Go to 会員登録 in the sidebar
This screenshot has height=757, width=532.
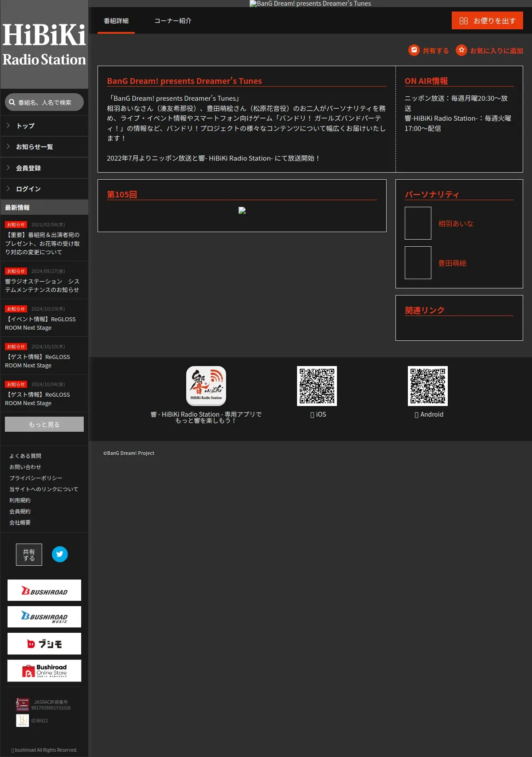(44, 168)
